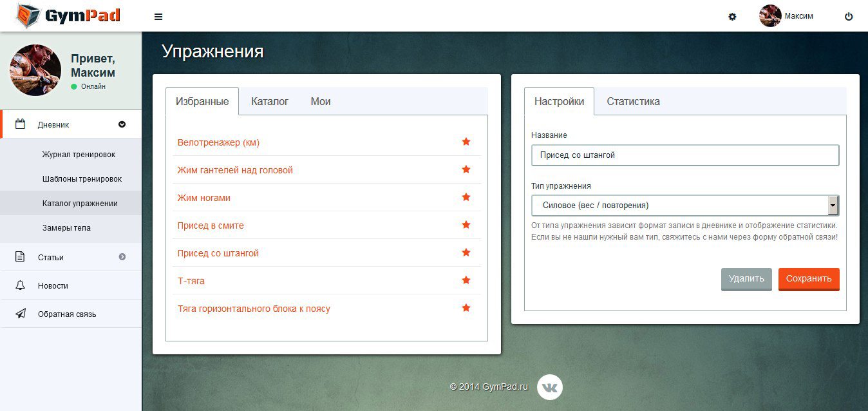Click the Статьи document icon
The height and width of the screenshot is (411, 868).
tap(21, 257)
